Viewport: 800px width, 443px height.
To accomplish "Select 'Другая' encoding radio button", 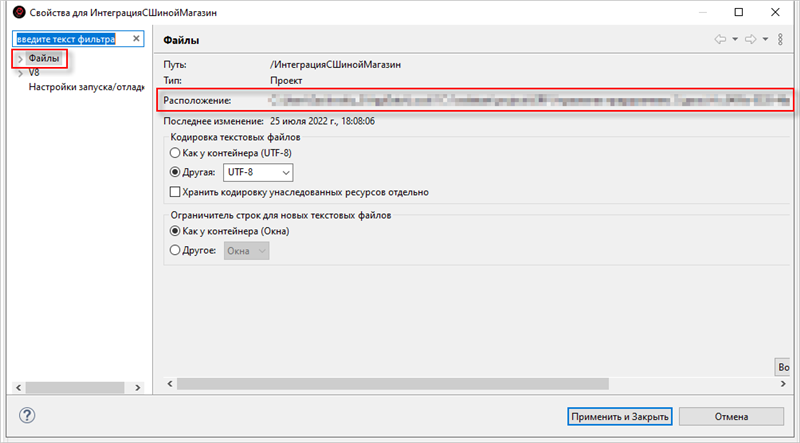I will point(176,172).
